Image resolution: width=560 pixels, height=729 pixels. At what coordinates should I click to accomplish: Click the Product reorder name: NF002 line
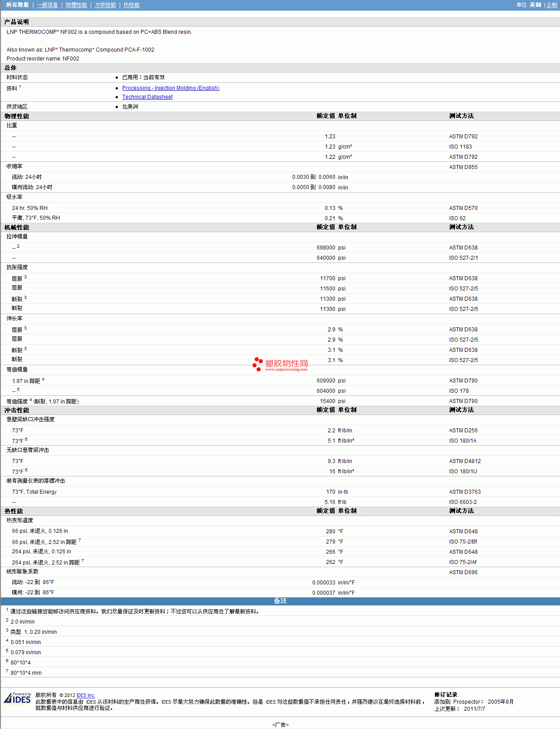click(43, 59)
